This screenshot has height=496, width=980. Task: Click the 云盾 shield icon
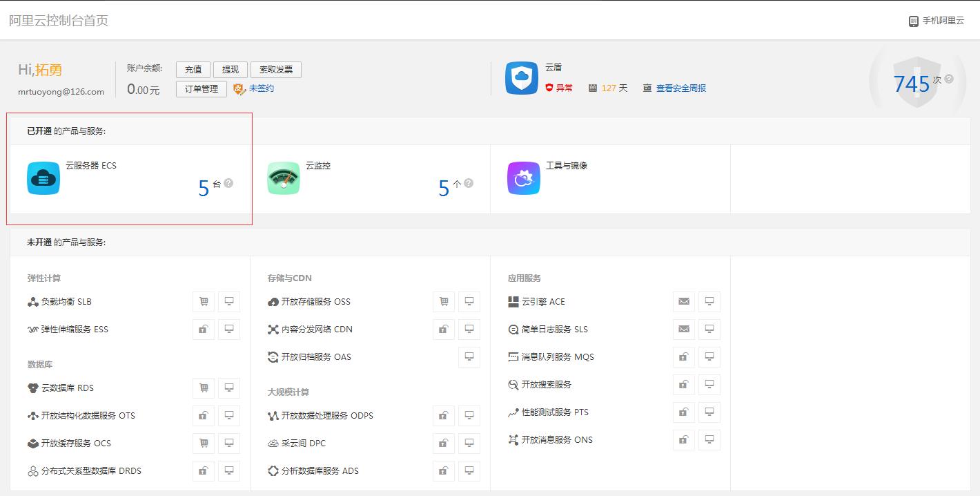[x=522, y=78]
